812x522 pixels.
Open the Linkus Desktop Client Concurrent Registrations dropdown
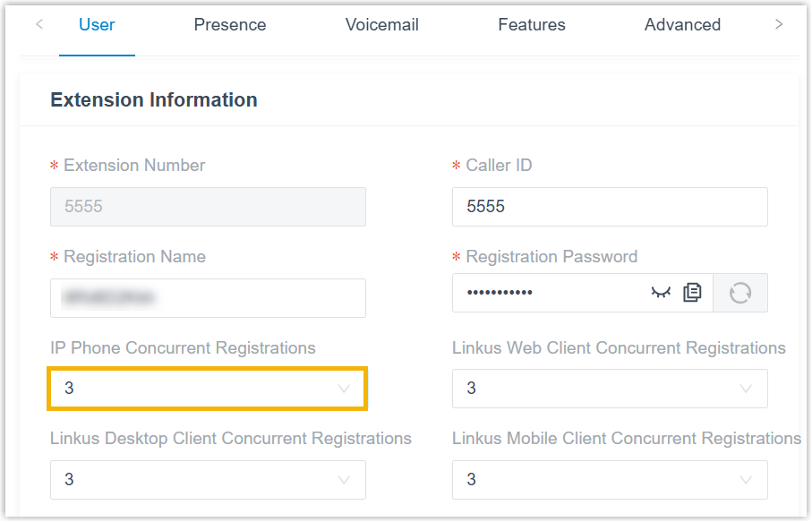point(208,480)
